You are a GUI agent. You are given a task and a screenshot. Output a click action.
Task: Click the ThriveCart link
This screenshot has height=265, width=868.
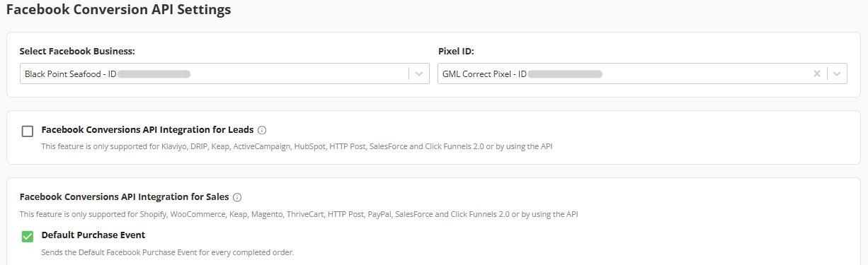(x=304, y=214)
